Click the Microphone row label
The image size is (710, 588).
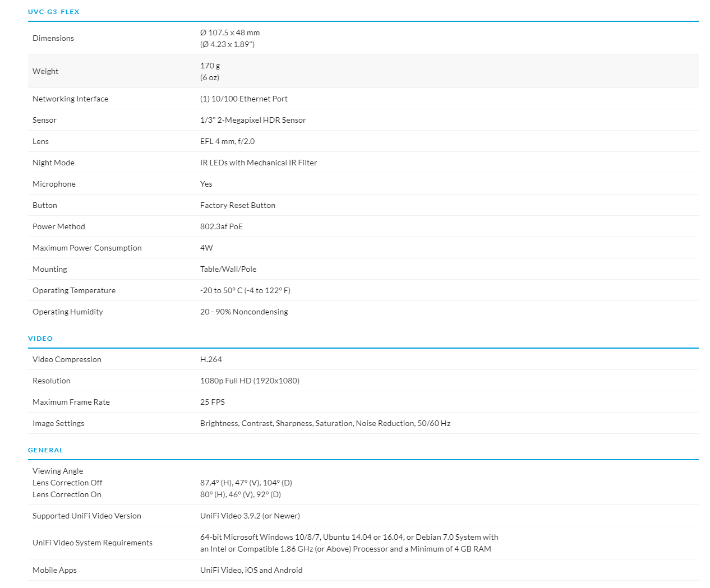[x=54, y=184]
